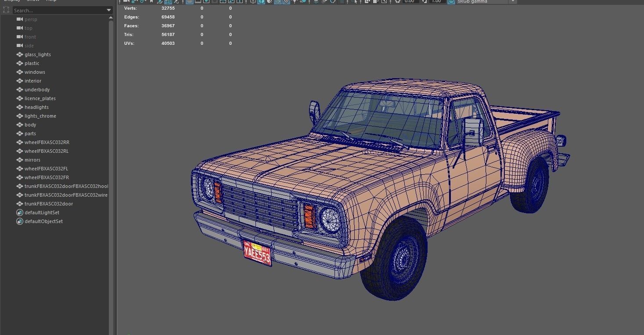The width and height of the screenshot is (644, 335).
Task: Click the interior node icon
Action: pyautogui.click(x=19, y=81)
